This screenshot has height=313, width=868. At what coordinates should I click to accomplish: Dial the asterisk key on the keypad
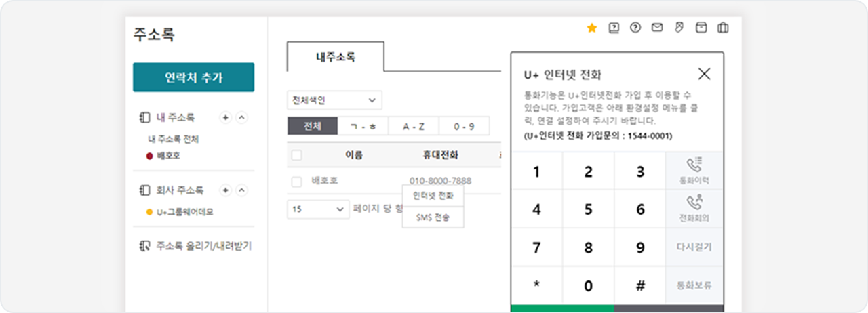point(536,285)
